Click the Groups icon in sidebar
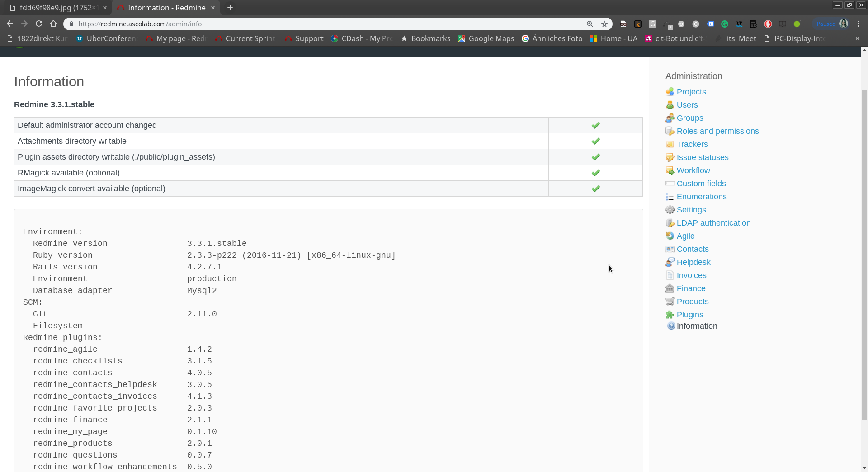Image resolution: width=868 pixels, height=472 pixels. point(670,118)
